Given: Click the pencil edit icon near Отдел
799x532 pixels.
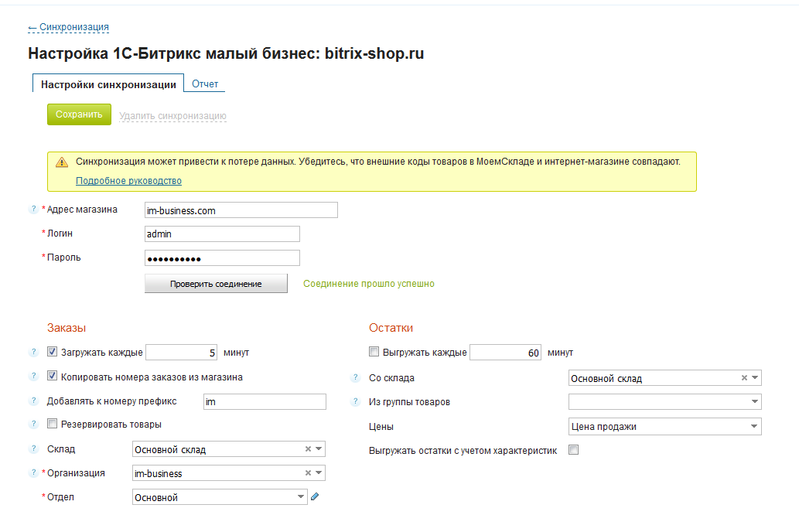Looking at the screenshot, I should pyautogui.click(x=315, y=496).
